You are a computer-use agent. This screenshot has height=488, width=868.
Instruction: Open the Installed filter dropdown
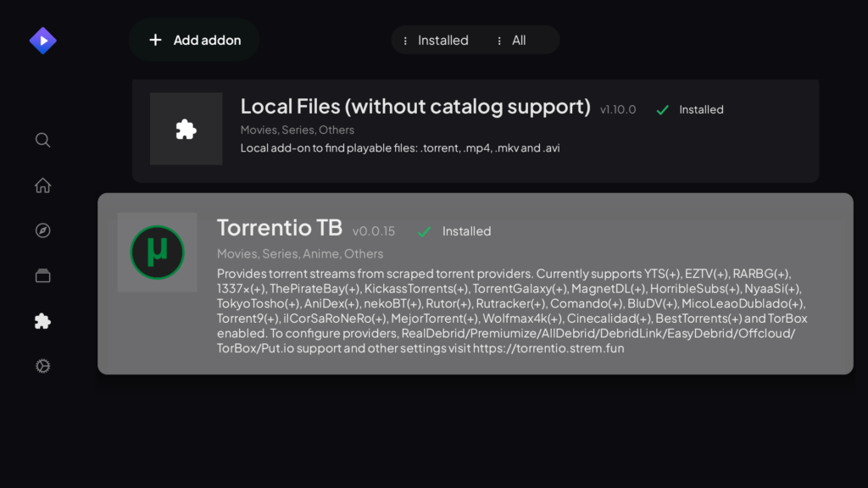click(x=437, y=41)
